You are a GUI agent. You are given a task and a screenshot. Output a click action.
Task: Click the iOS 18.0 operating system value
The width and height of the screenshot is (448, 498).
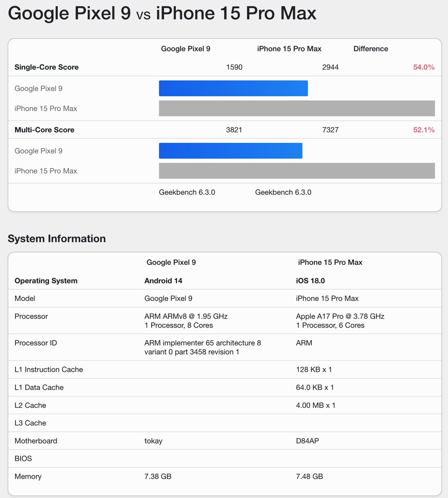pos(310,281)
